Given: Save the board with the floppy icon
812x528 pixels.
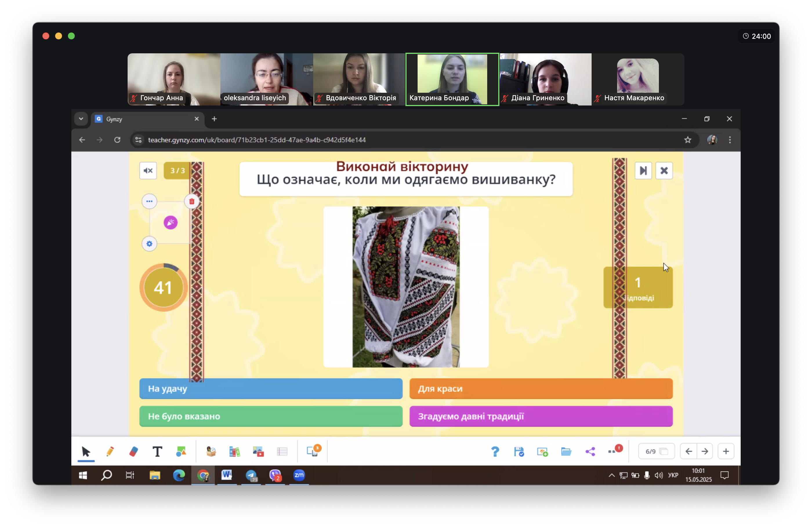Looking at the screenshot, I should (x=519, y=451).
